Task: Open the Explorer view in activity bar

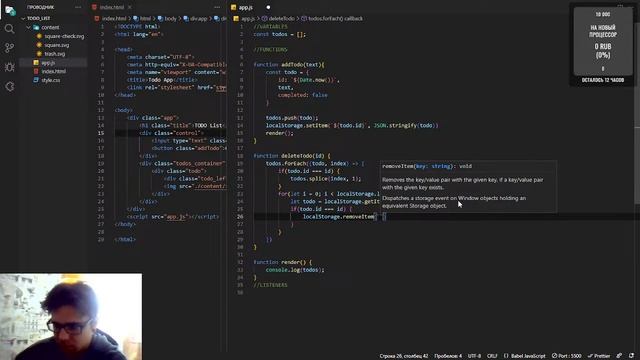Action: pyautogui.click(x=9, y=10)
